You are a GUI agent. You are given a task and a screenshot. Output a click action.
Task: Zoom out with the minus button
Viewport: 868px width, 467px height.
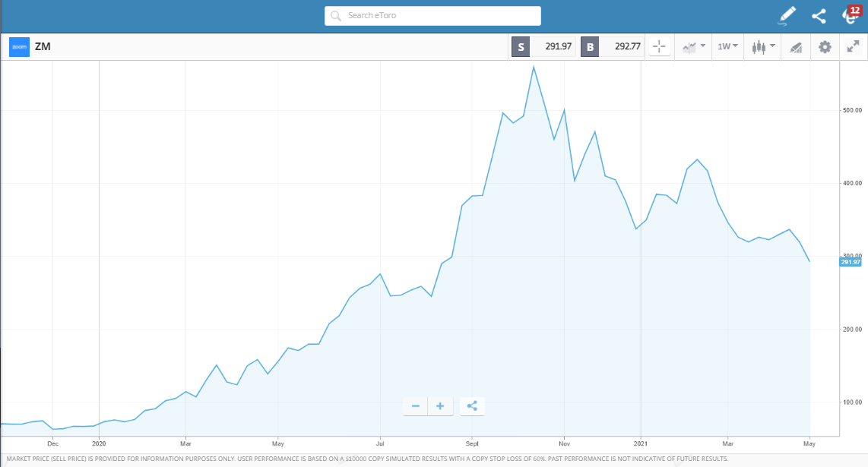[x=415, y=405]
